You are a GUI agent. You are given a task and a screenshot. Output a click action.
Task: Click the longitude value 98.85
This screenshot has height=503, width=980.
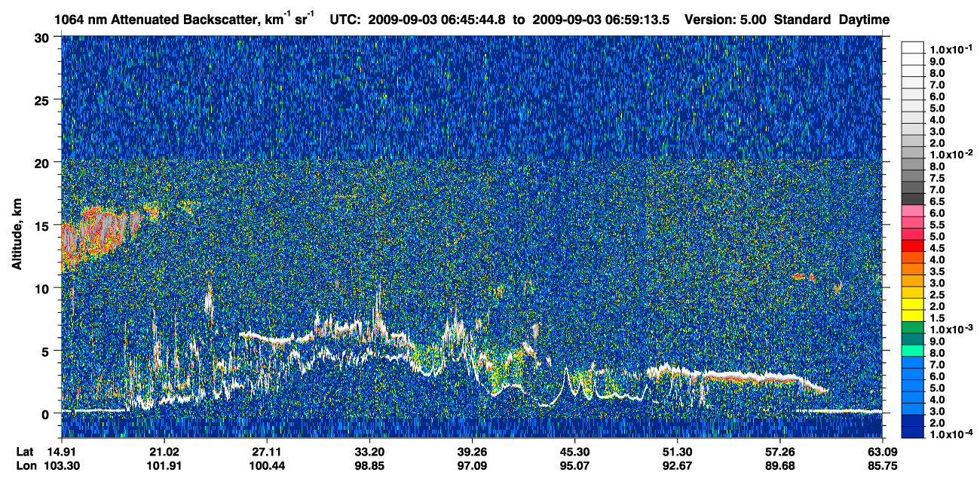pos(369,465)
